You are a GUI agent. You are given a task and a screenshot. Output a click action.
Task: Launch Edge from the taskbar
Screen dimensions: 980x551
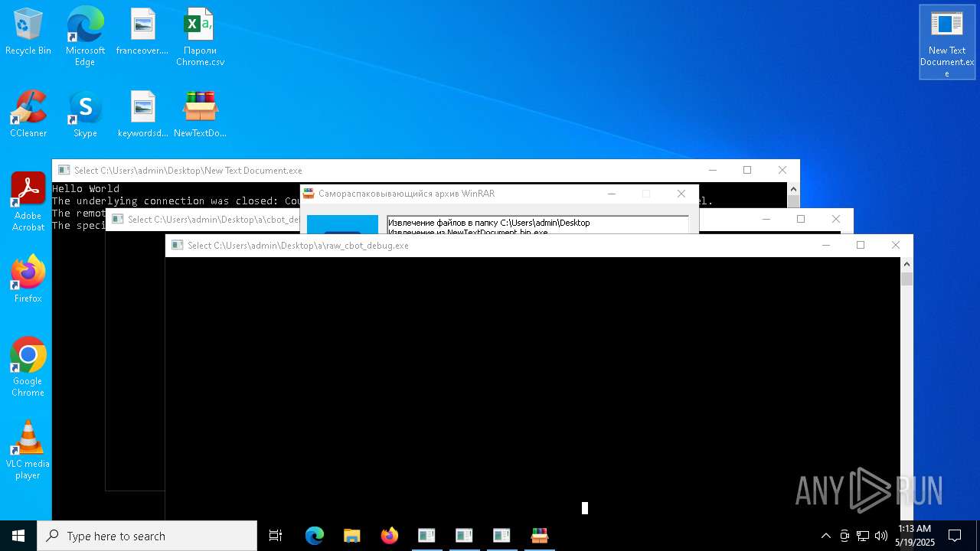click(315, 536)
